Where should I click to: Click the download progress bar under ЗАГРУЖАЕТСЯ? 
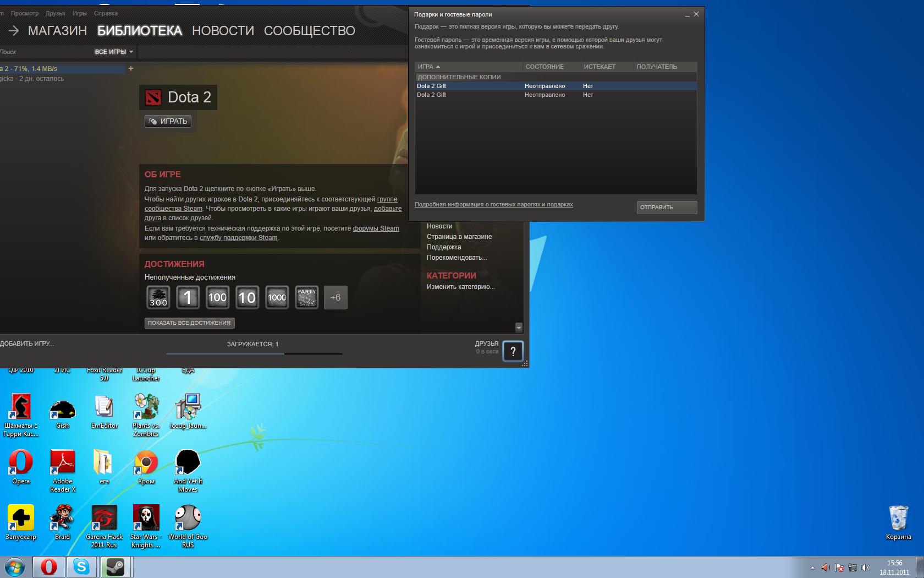tap(254, 353)
